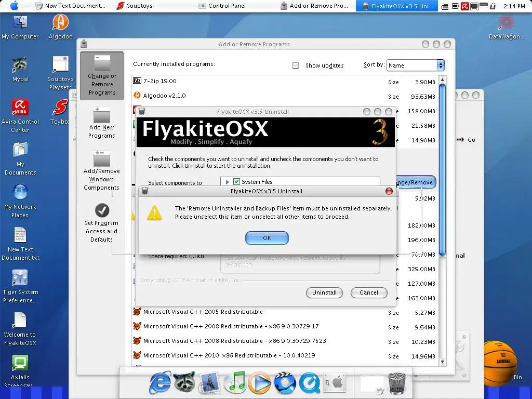Image resolution: width=532 pixels, height=399 pixels.
Task: Launch Internet Explorer from the dock
Action: pyautogui.click(x=160, y=383)
